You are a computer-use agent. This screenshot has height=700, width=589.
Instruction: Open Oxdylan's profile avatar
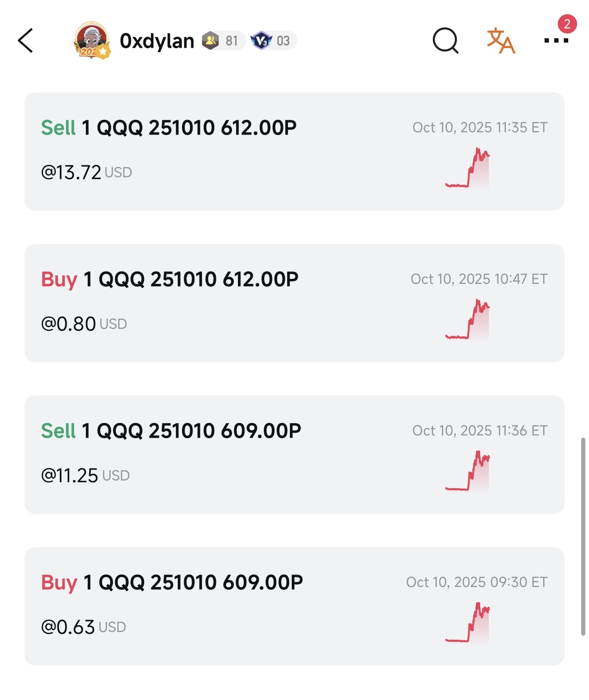tap(92, 40)
